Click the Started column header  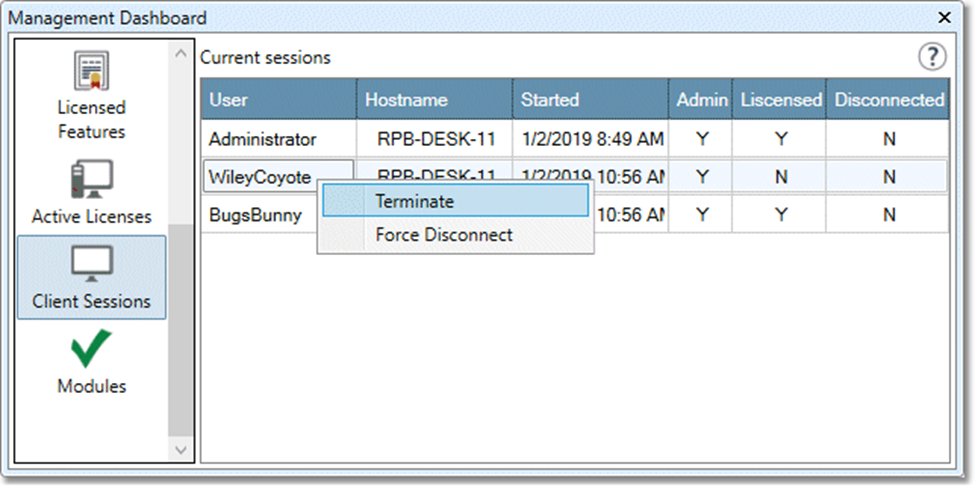pyautogui.click(x=590, y=100)
